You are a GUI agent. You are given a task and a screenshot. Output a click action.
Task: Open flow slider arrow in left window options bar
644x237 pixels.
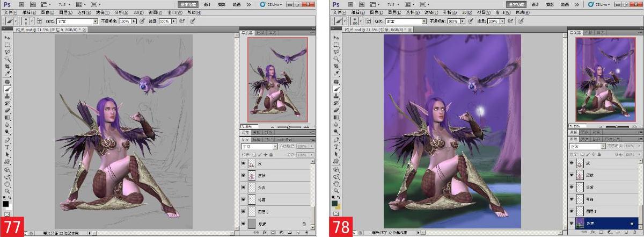coord(174,21)
